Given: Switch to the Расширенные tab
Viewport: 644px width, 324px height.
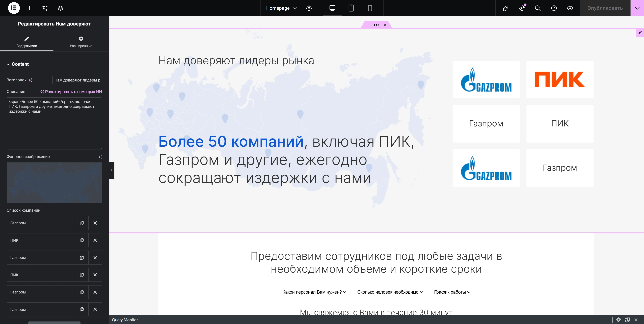Looking at the screenshot, I should click(81, 42).
